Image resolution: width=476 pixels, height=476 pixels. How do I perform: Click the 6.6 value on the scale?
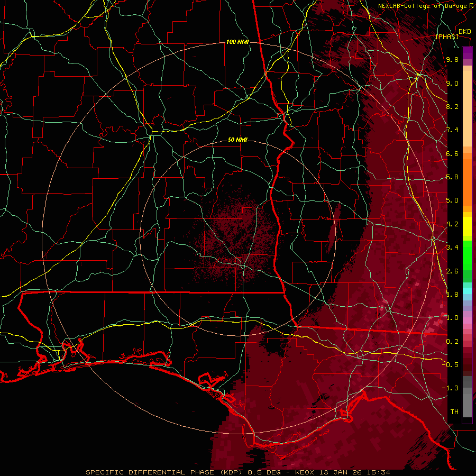click(452, 153)
